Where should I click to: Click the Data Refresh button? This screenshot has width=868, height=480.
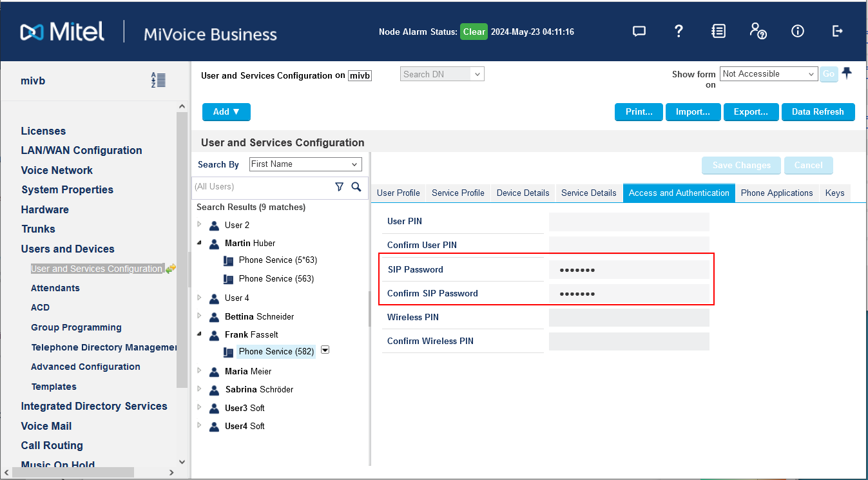[x=818, y=111]
